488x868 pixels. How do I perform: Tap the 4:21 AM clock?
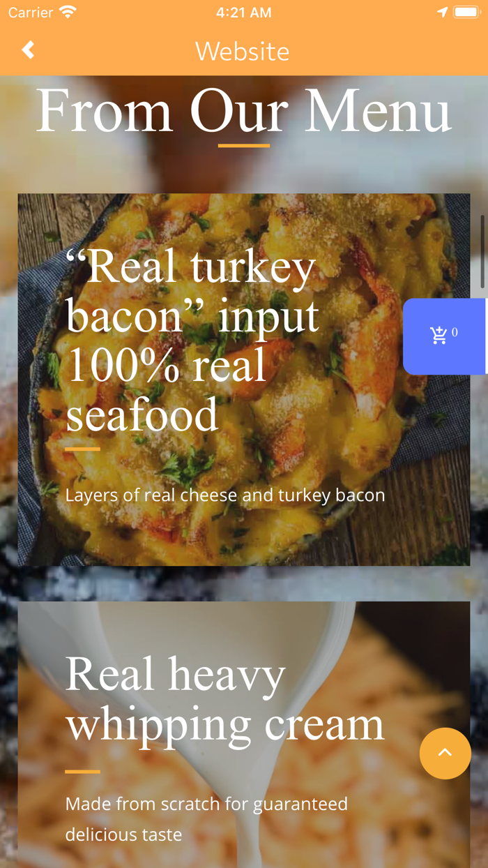pos(243,13)
